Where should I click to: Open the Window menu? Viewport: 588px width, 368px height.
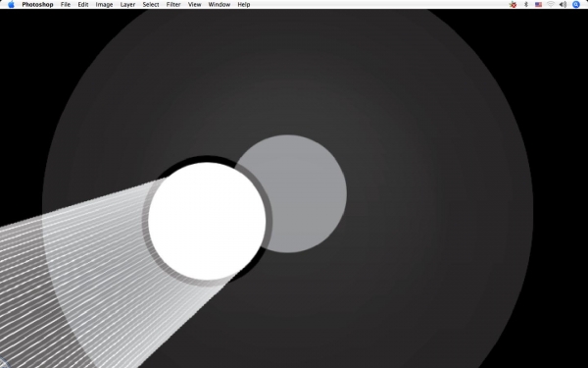tap(220, 5)
